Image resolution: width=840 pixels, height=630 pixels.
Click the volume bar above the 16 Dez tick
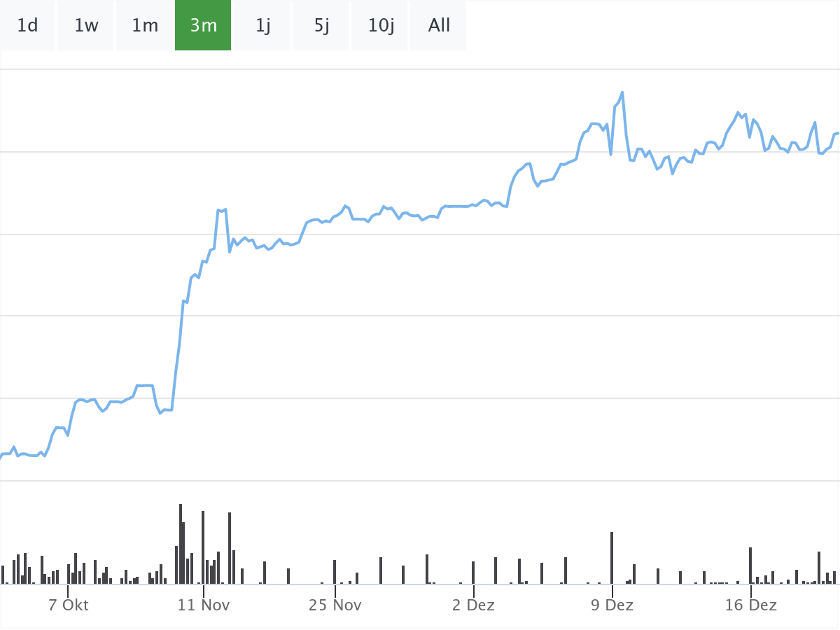750,566
